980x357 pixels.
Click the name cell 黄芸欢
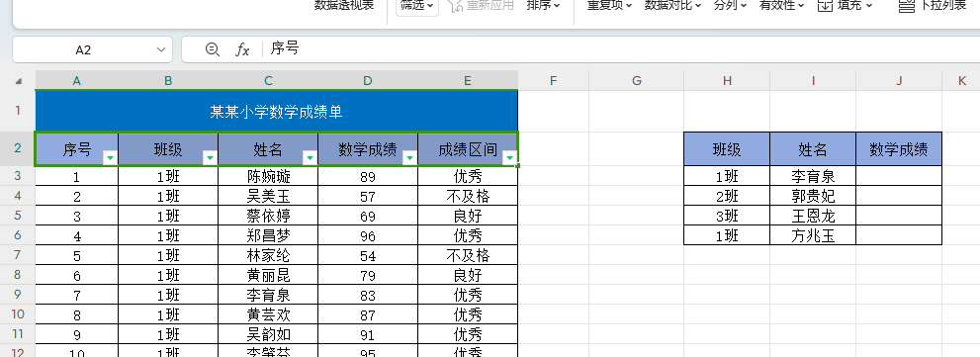click(x=268, y=314)
